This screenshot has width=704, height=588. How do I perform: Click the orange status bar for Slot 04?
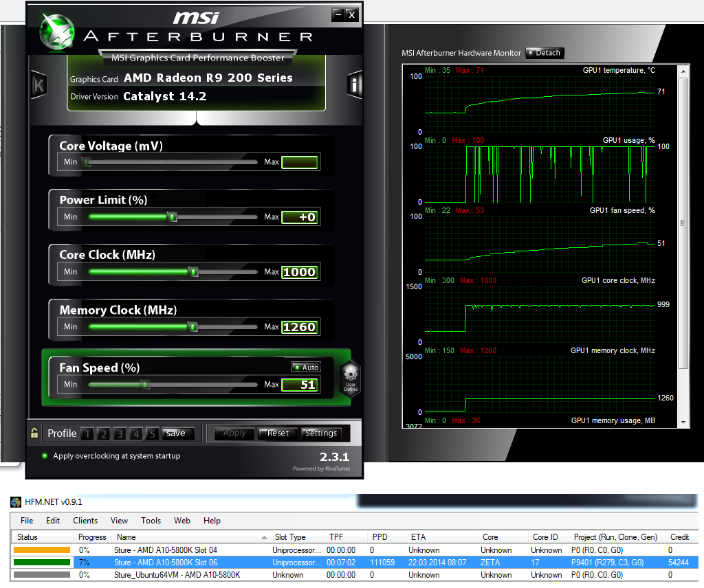[x=42, y=550]
